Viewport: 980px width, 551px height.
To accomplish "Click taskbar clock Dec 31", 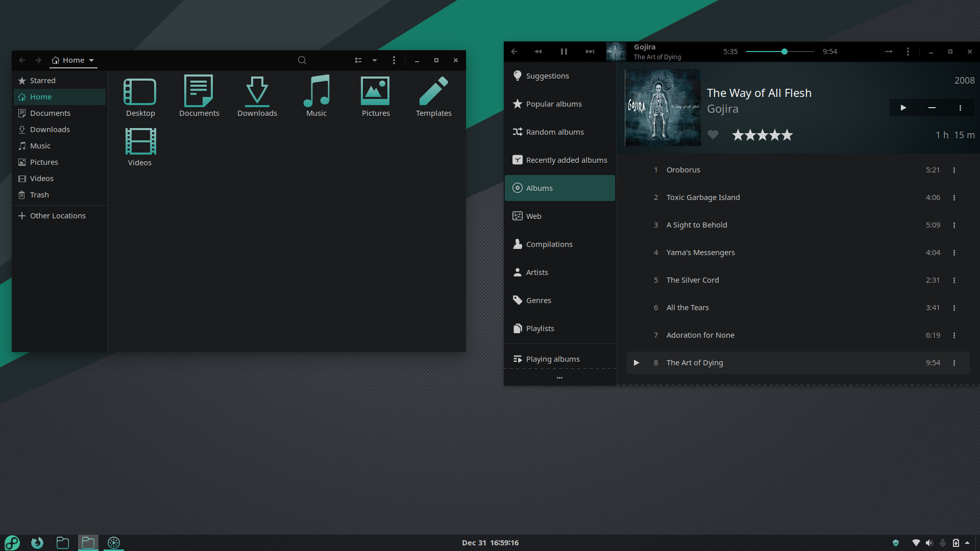I will pos(490,543).
